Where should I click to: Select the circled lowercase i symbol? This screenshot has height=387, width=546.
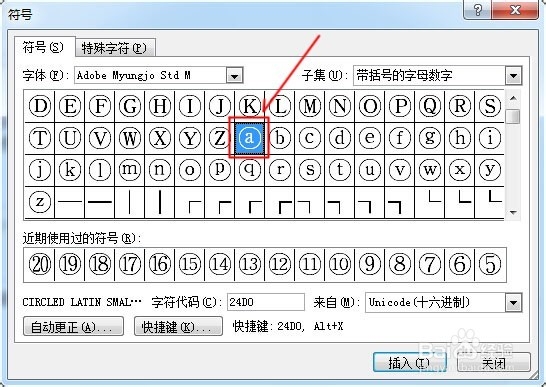[x=490, y=138]
